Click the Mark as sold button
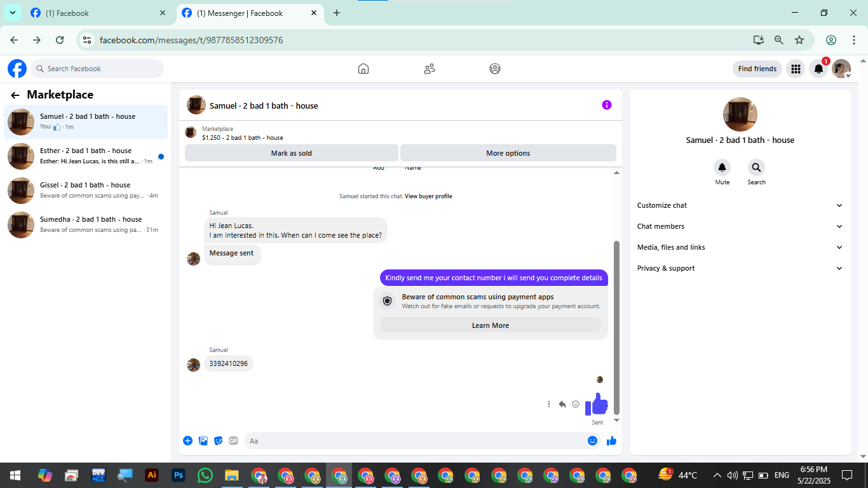Viewport: 868px width, 488px height. (x=292, y=153)
